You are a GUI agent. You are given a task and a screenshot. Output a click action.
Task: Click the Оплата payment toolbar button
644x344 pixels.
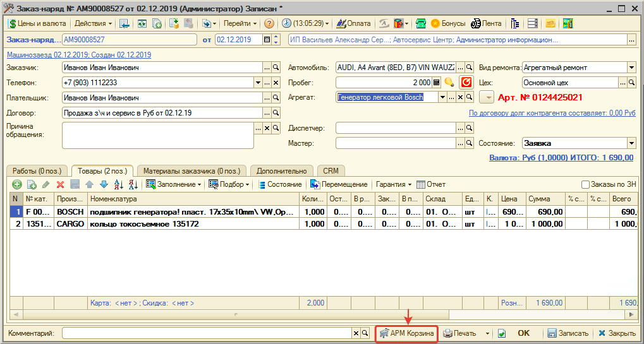click(354, 23)
